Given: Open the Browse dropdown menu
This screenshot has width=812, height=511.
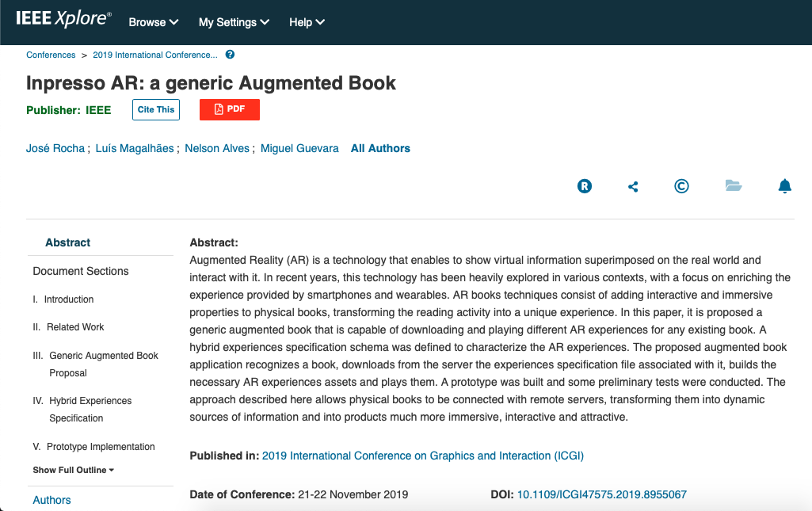Looking at the screenshot, I should pyautogui.click(x=153, y=22).
